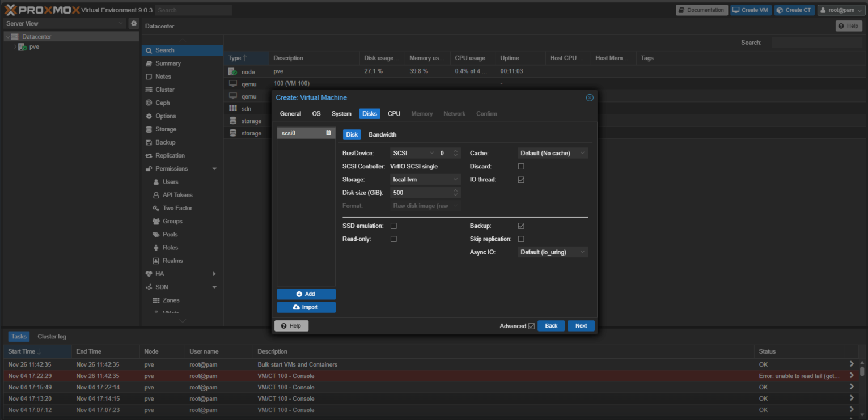The image size is (868, 420).
Task: Uncheck the Backup checkbox
Action: coord(521,226)
